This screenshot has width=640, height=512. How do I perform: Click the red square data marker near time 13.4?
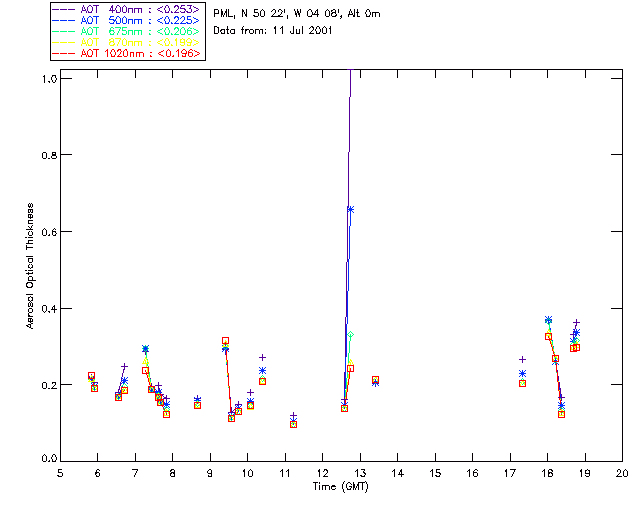click(x=375, y=380)
